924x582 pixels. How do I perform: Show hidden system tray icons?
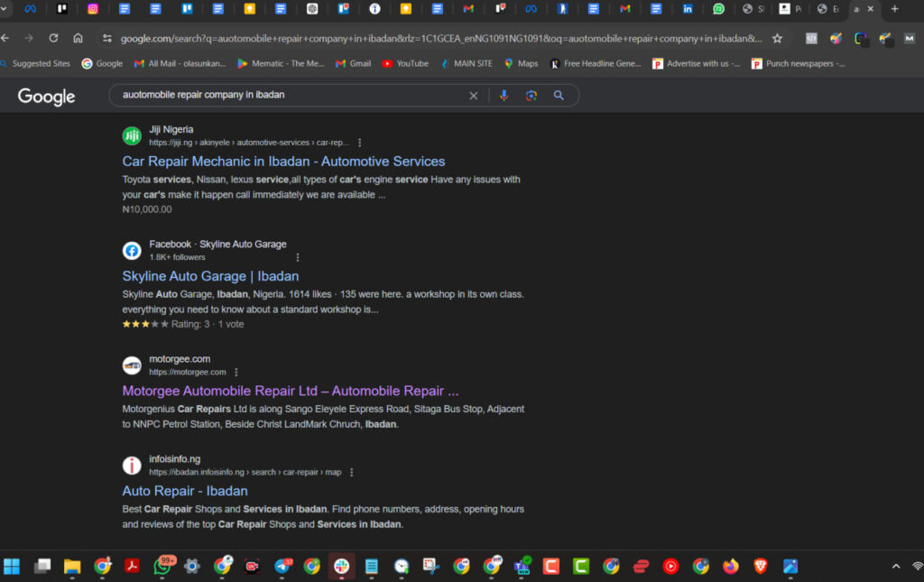pos(896,567)
